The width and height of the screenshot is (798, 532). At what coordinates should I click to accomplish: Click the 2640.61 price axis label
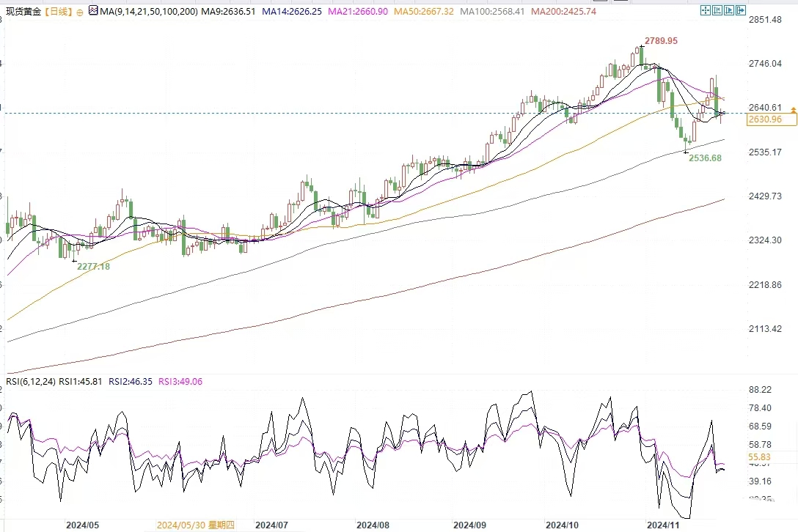(765, 107)
